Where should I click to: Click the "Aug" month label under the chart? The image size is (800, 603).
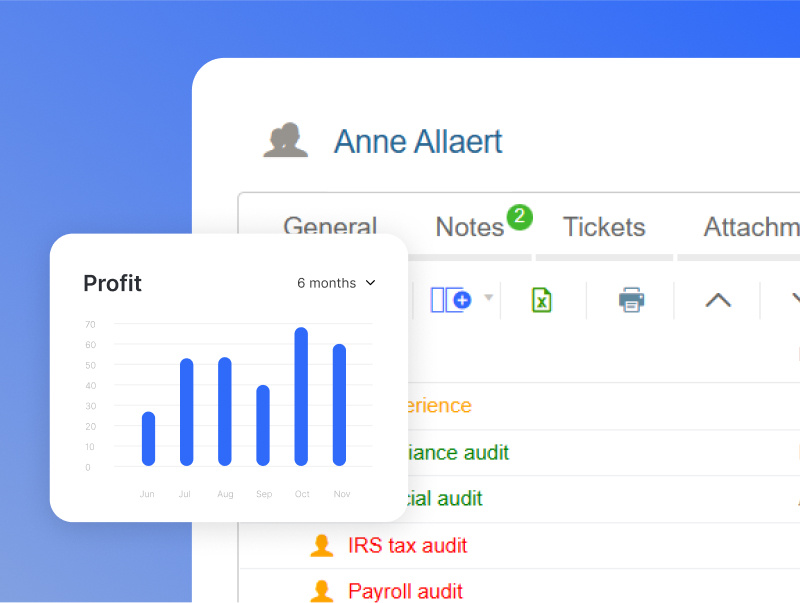pyautogui.click(x=225, y=494)
